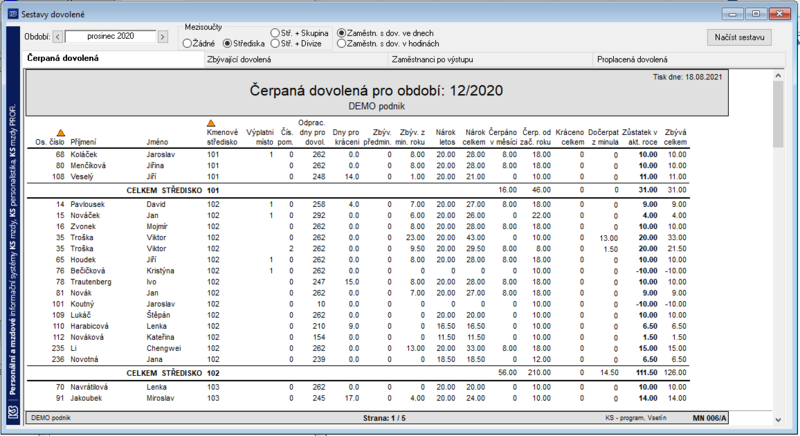The width and height of the screenshot is (800, 436).
Task: Click the CELKEM STŘEDISKO 101 subtotal row
Action: (x=358, y=190)
